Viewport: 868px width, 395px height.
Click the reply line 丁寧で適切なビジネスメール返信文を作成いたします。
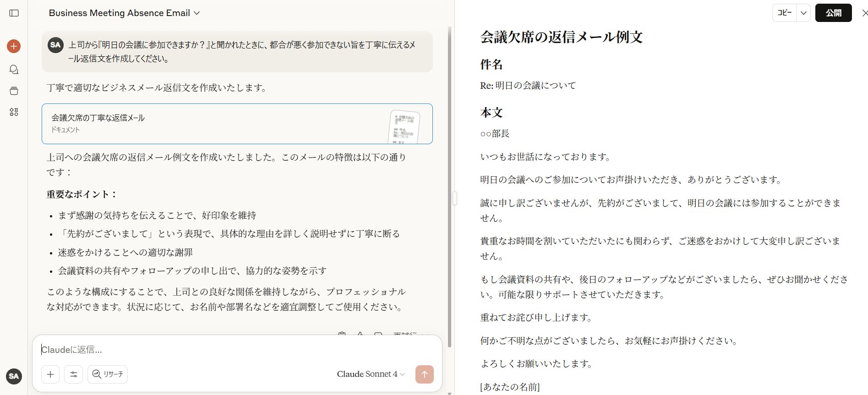point(157,88)
